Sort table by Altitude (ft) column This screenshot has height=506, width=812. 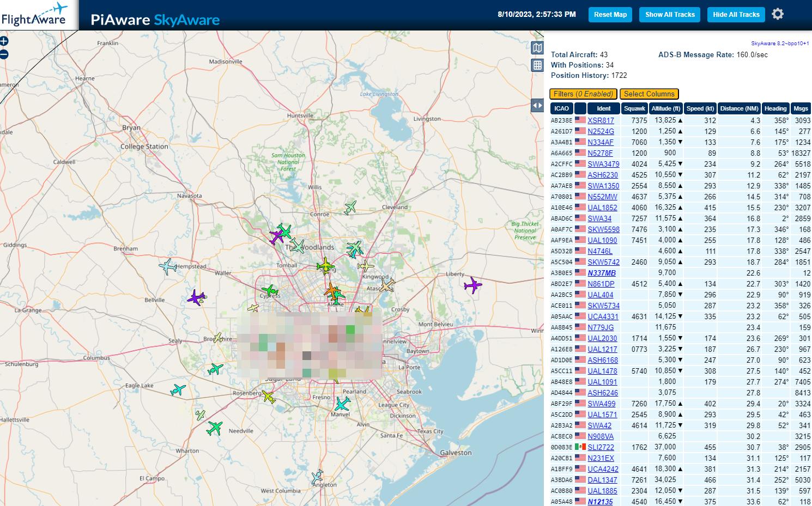(x=666, y=108)
